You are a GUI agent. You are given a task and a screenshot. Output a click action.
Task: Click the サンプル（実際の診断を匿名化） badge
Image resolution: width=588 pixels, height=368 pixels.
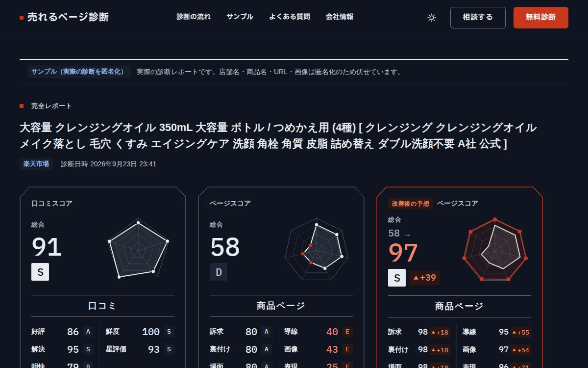tap(79, 72)
